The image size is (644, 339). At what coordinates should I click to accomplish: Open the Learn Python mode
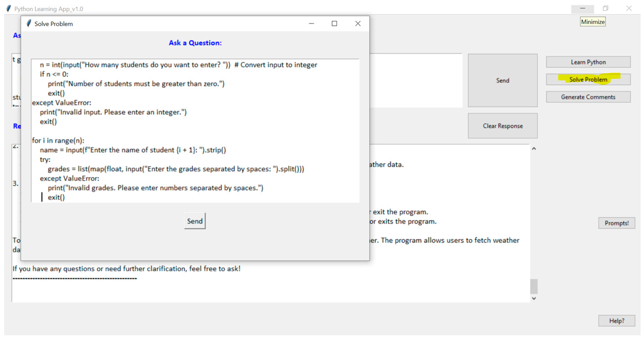(588, 62)
